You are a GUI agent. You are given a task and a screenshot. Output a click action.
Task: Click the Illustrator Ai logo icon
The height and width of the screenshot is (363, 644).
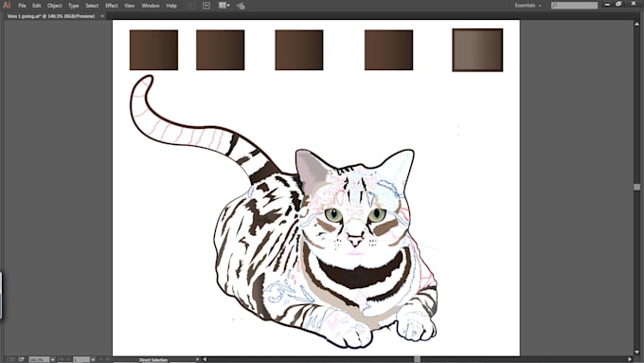pos(7,6)
